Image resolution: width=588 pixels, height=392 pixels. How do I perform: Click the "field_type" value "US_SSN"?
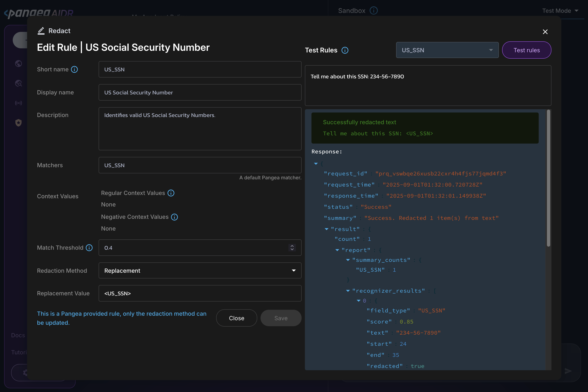pyautogui.click(x=431, y=311)
